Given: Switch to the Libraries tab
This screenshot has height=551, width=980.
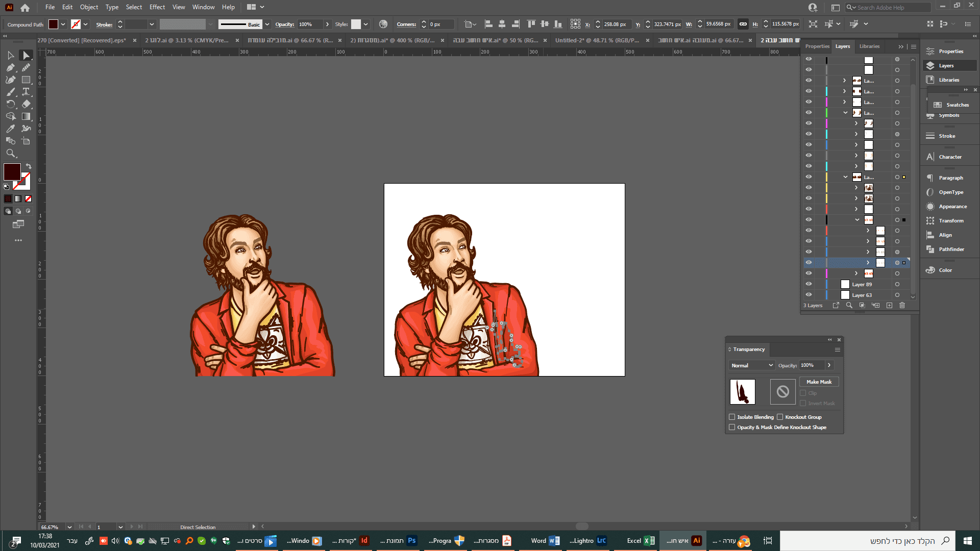Looking at the screenshot, I should pos(869,46).
